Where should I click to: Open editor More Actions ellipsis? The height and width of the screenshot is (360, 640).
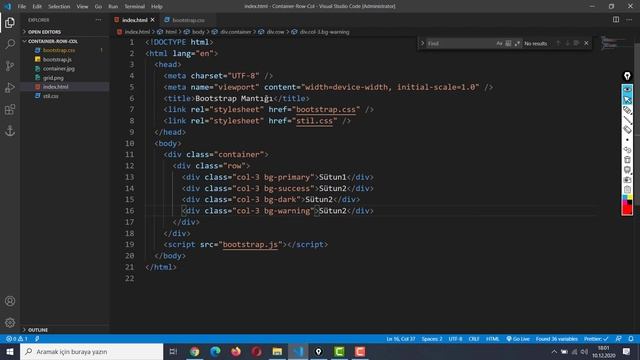629,20
